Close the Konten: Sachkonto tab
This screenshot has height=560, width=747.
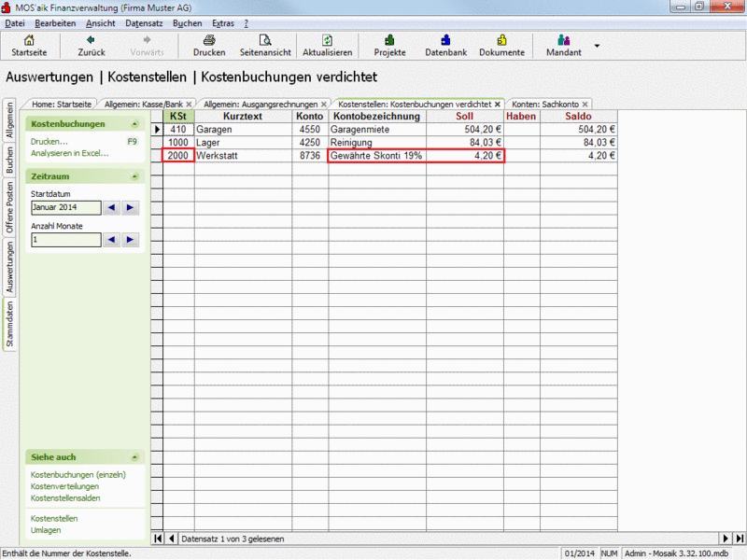(x=585, y=105)
